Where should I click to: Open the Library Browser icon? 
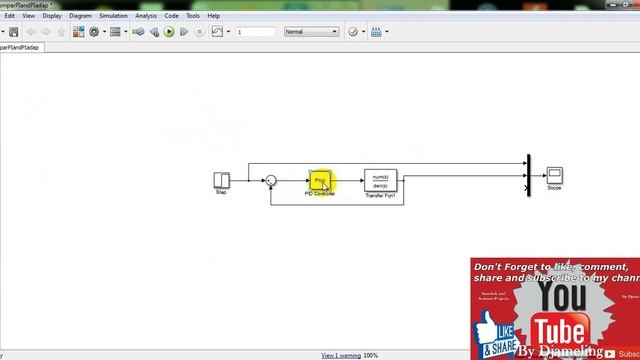coord(78,32)
